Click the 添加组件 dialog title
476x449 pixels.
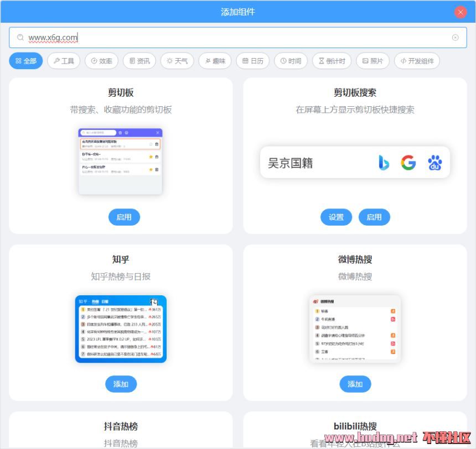pos(237,12)
